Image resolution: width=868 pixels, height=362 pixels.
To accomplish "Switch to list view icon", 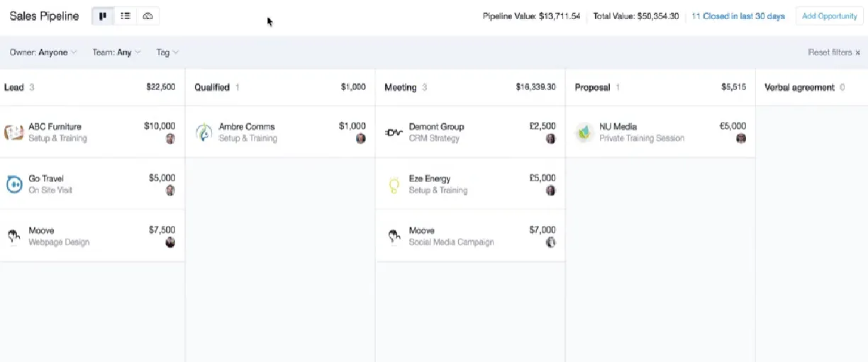I will pos(126,16).
